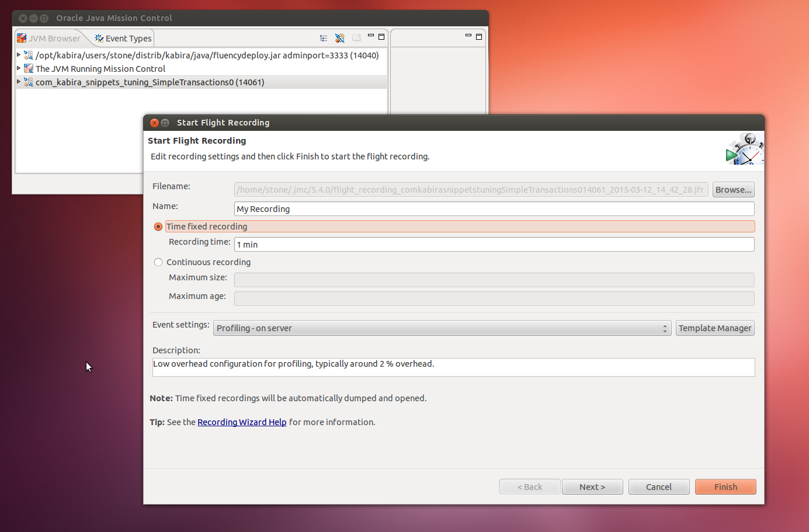Click the JVM Running Mission Control icon
The image size is (809, 532).
point(28,69)
